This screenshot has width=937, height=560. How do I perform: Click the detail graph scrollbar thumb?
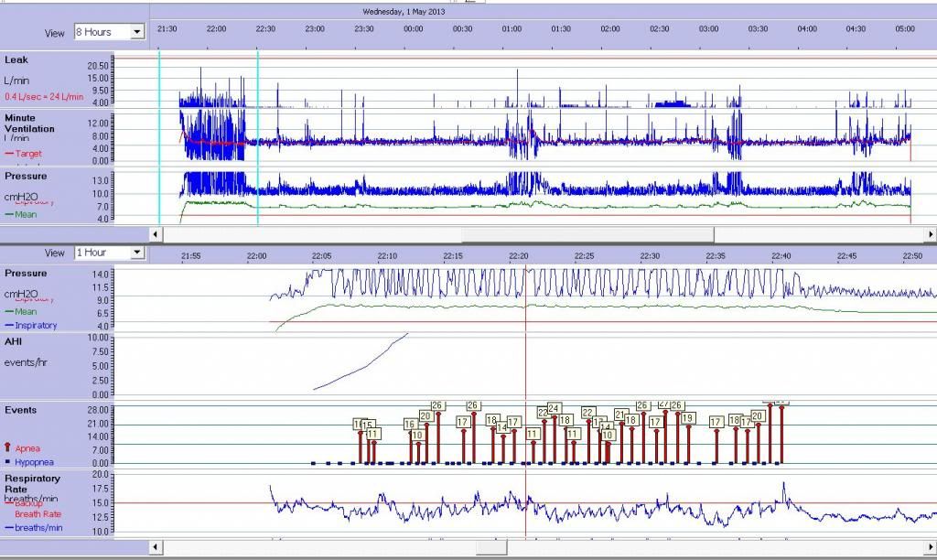coord(491,547)
